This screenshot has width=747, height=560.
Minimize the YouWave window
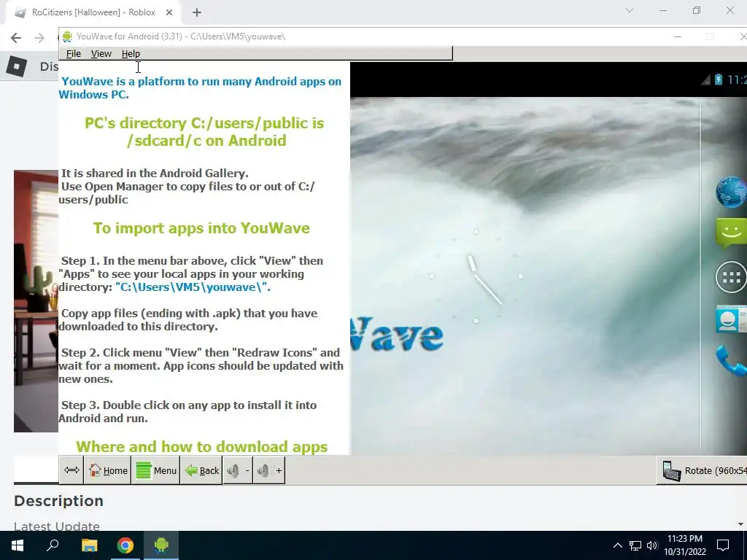(678, 36)
